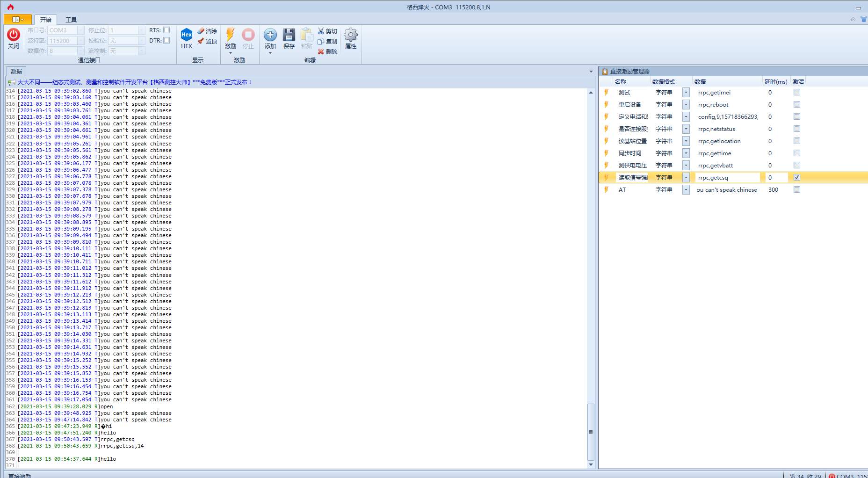868x478 pixels.
Task: Select the rrpc,reboot data cell
Action: coord(727,105)
